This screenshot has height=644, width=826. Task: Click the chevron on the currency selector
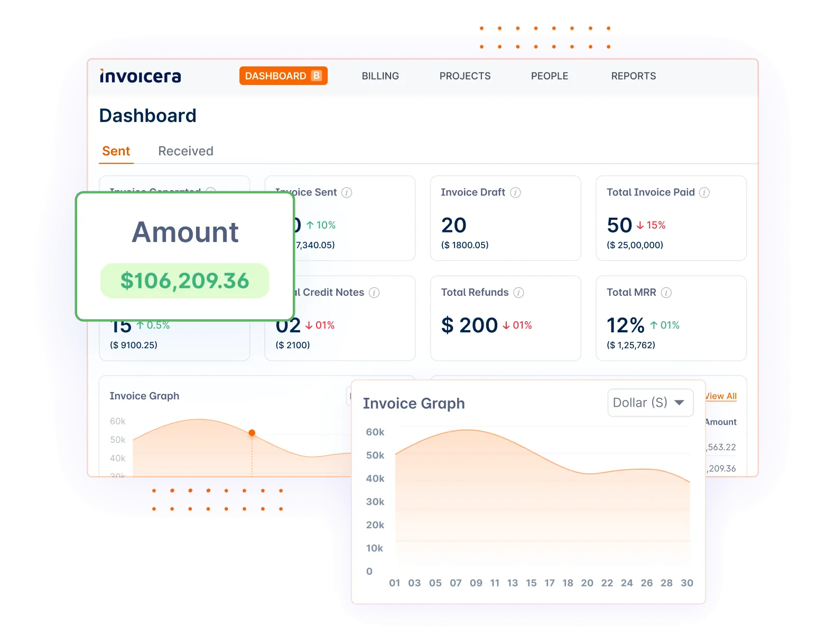pyautogui.click(x=681, y=403)
